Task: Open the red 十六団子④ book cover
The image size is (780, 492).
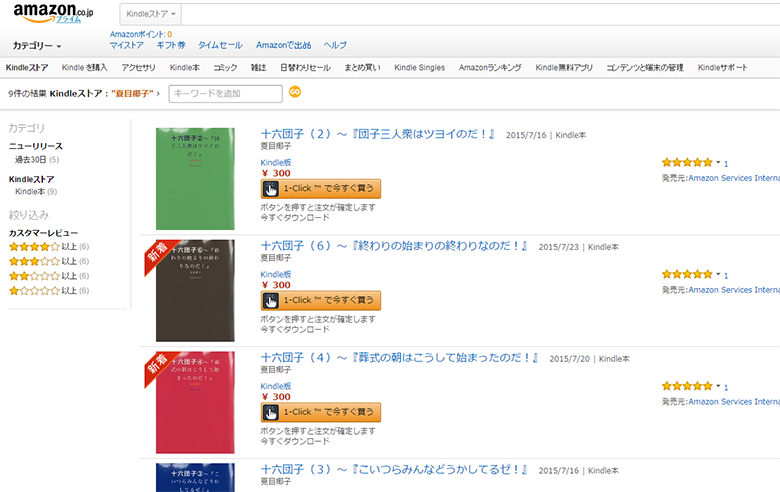Action: (x=195, y=403)
